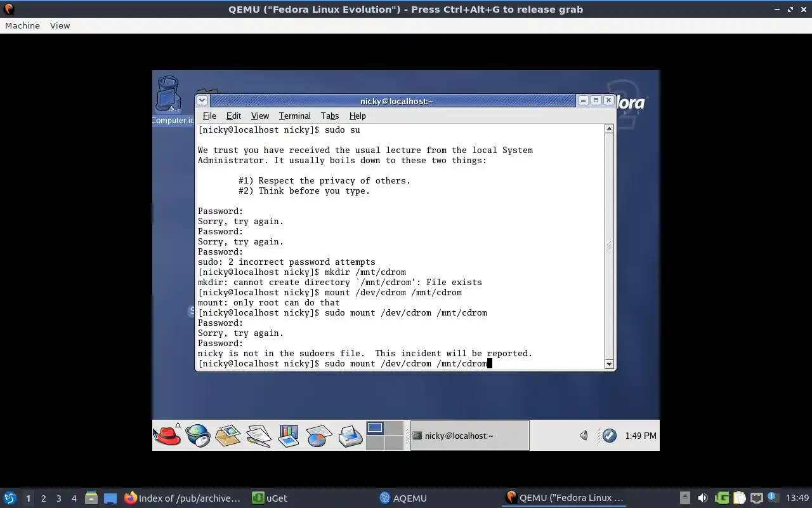Open the Evolution email launcher

click(x=228, y=436)
